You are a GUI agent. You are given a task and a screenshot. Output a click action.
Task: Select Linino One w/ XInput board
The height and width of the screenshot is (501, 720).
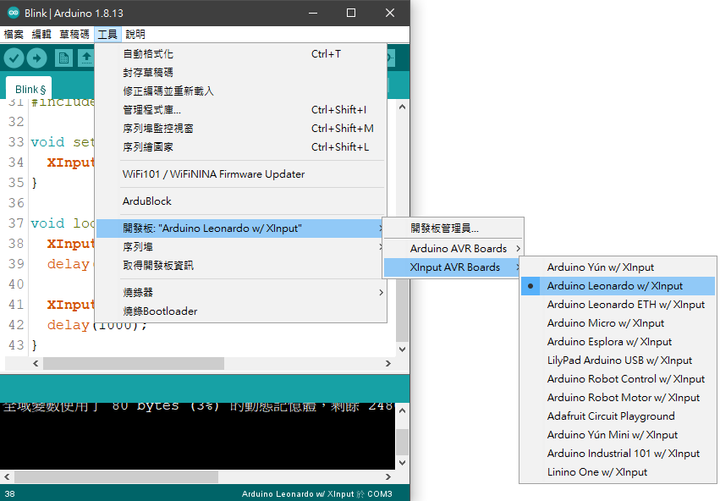(618, 472)
